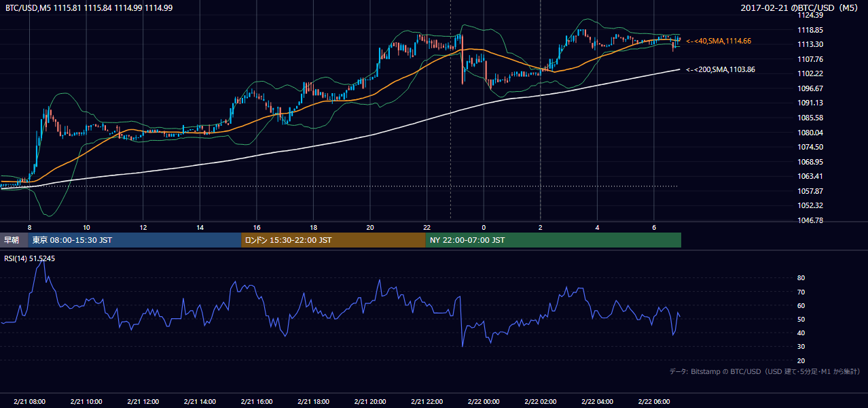868x408 pixels.
Task: Click hour label 8 under price chart
Action: (x=29, y=226)
